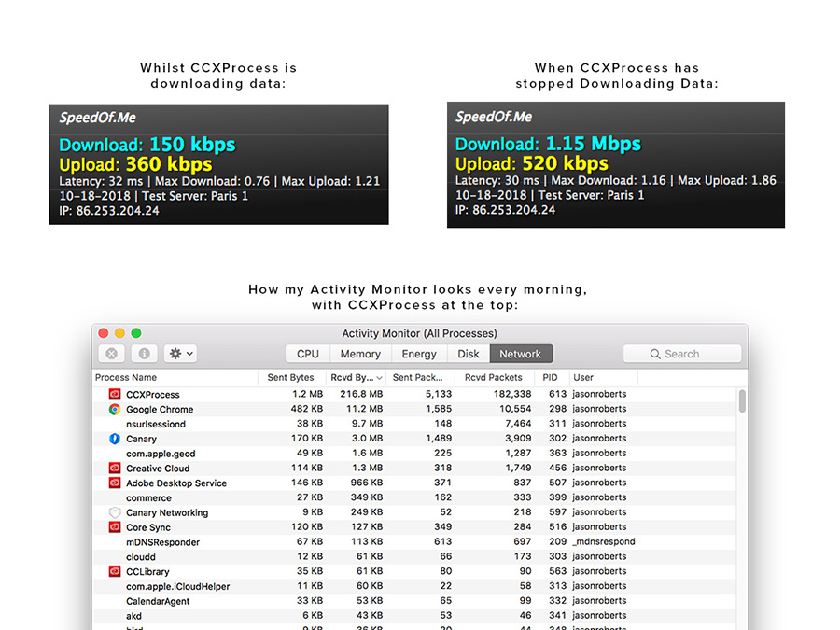Select the Canary Networking process name
Image resolution: width=840 pixels, height=630 pixels.
tap(167, 512)
